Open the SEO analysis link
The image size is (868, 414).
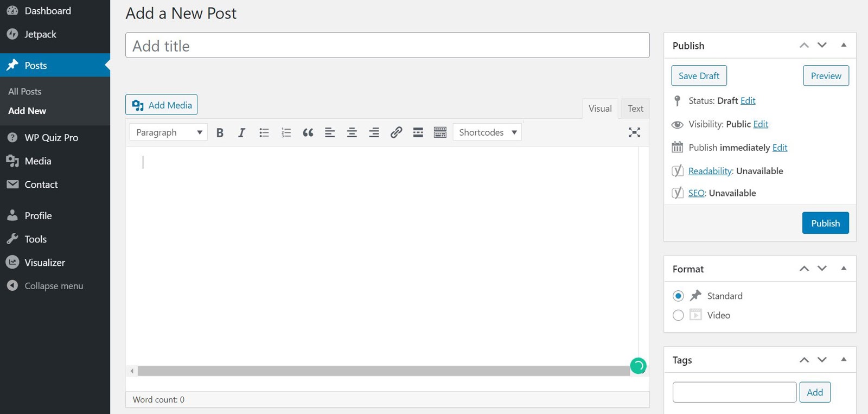[x=697, y=193]
